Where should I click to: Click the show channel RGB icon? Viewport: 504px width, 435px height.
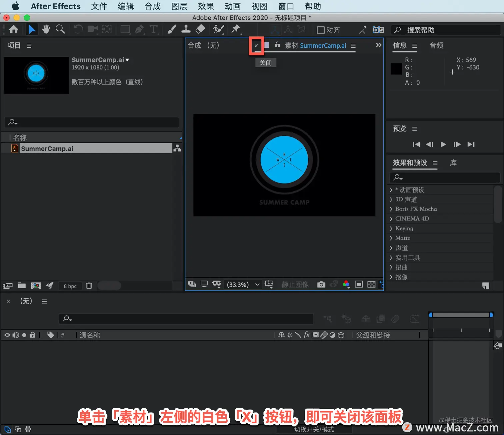point(346,285)
